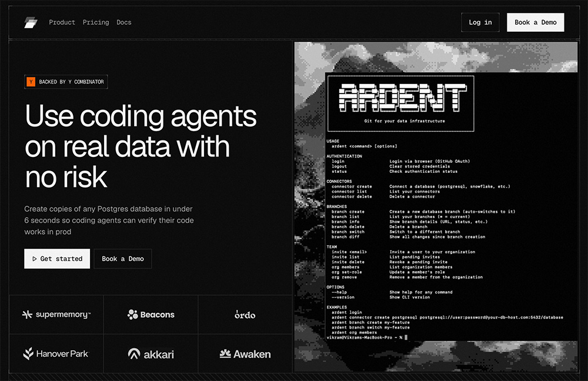Click the 'vikram@Vikrams-MacBook-Pro' terminal prompt
This screenshot has height=381, width=588.
click(x=364, y=337)
